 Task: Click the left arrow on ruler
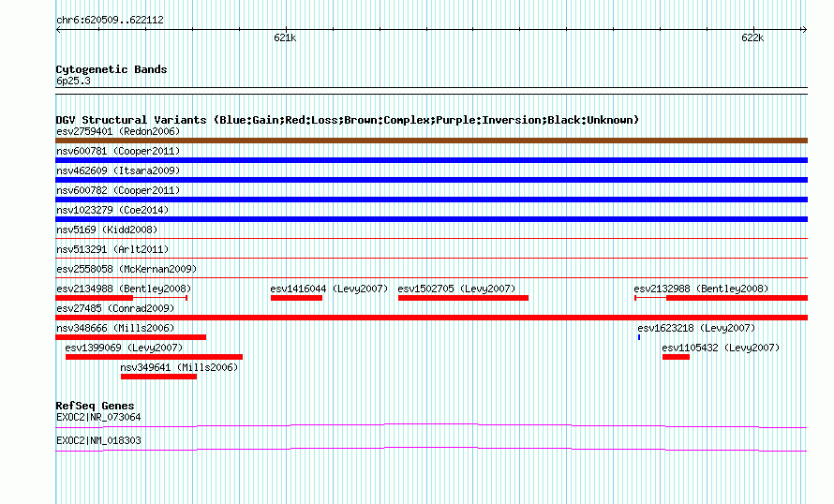tap(58, 30)
